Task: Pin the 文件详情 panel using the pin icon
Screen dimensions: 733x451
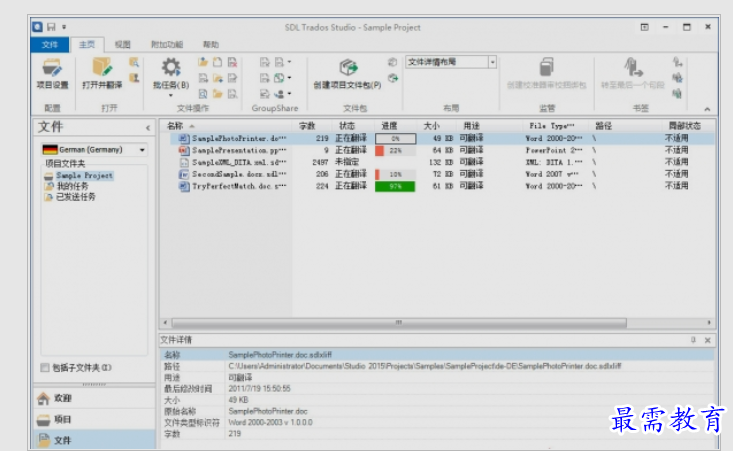Action: pos(693,340)
